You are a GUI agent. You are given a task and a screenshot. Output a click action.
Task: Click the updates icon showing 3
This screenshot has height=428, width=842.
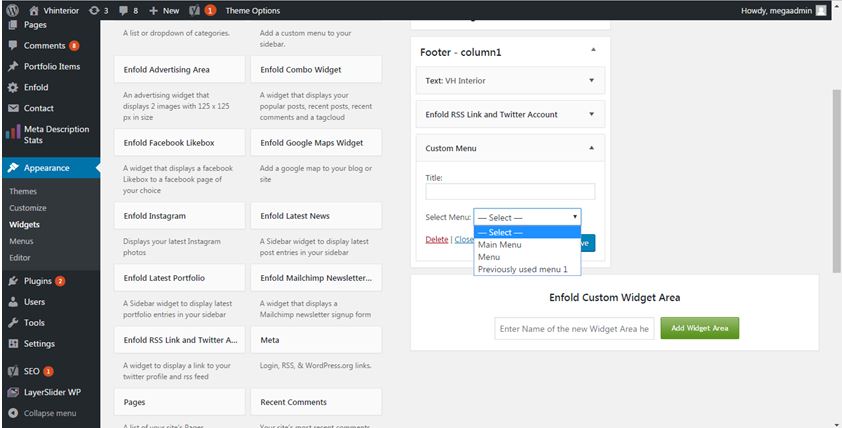point(93,10)
